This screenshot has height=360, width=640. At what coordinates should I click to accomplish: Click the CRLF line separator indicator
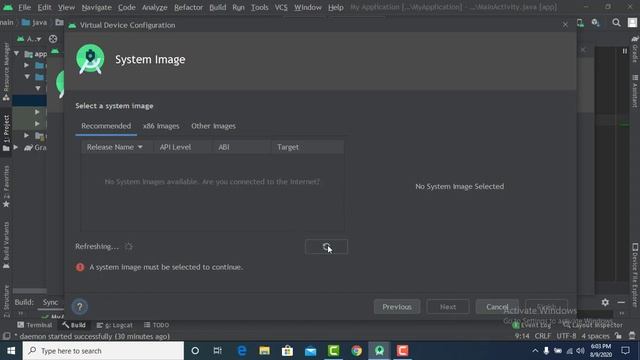542,336
